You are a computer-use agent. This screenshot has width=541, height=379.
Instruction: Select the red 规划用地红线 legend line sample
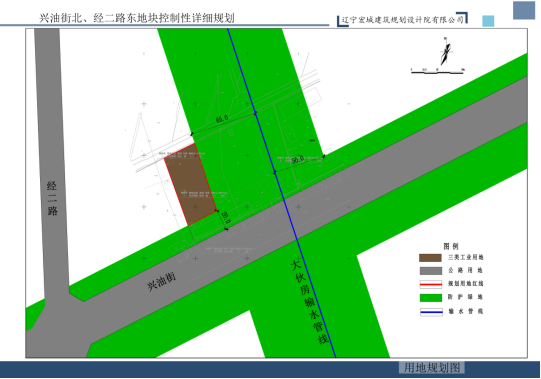pyautogui.click(x=431, y=284)
